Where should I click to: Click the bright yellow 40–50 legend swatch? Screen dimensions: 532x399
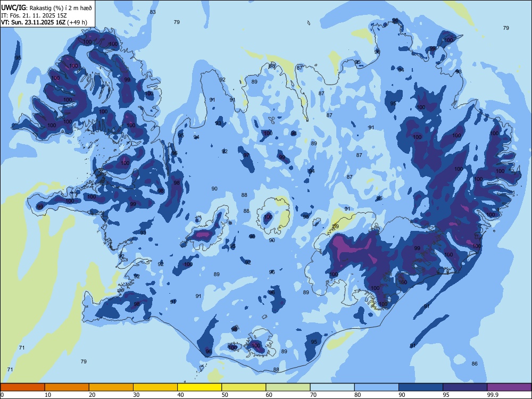199,387
